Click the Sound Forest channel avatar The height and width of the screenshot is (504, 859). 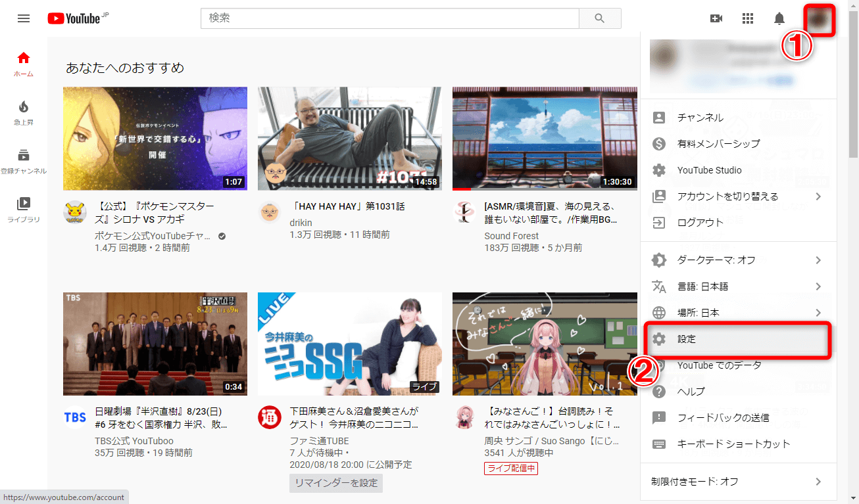[x=464, y=212]
